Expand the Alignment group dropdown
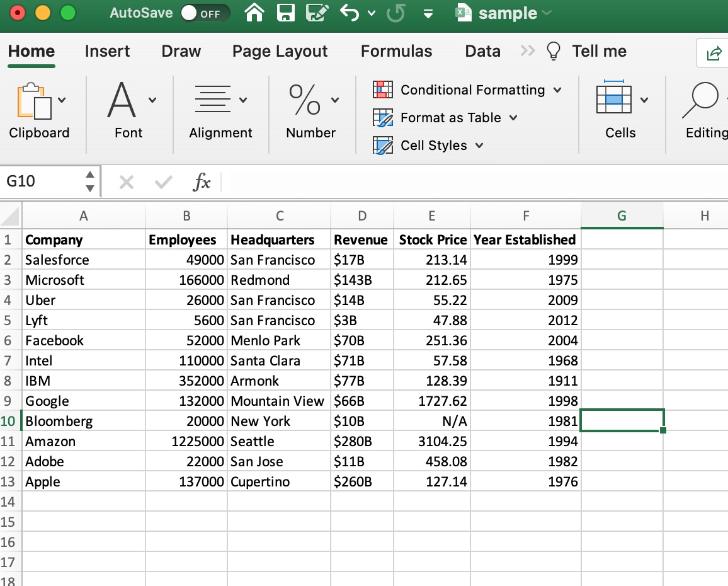The image size is (728, 586). click(243, 100)
